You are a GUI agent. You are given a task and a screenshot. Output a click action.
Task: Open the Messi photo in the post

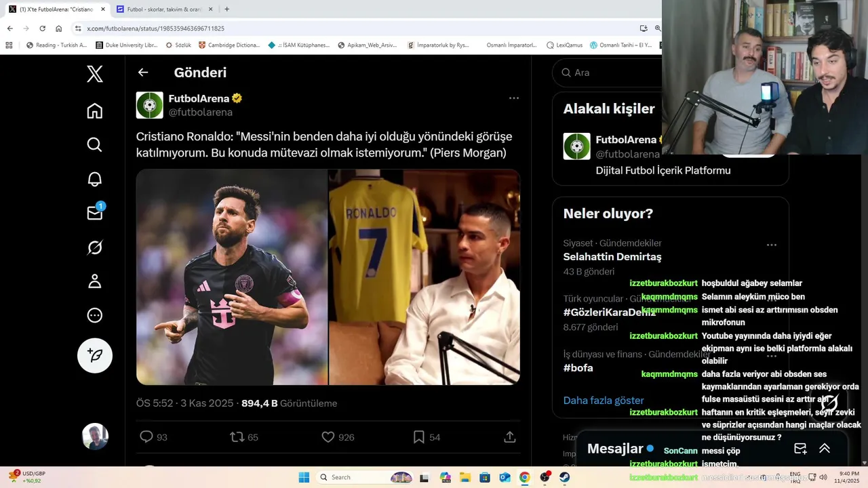pyautogui.click(x=232, y=277)
